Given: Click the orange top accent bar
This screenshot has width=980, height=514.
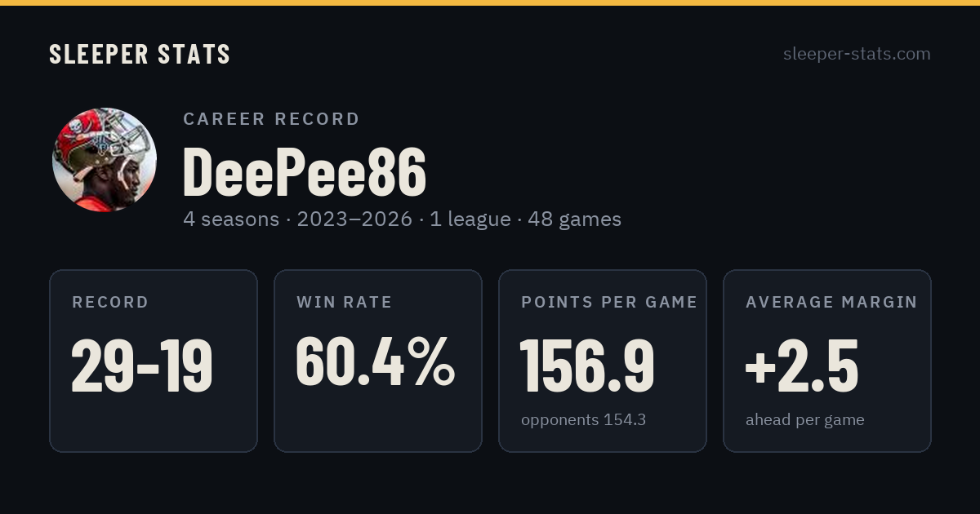Looking at the screenshot, I should 490,2.
